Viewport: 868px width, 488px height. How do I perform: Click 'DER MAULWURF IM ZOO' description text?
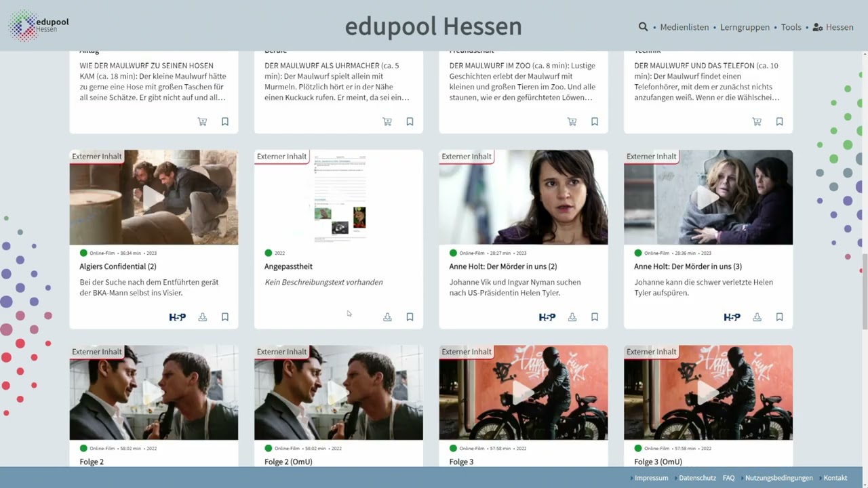pyautogui.click(x=523, y=81)
